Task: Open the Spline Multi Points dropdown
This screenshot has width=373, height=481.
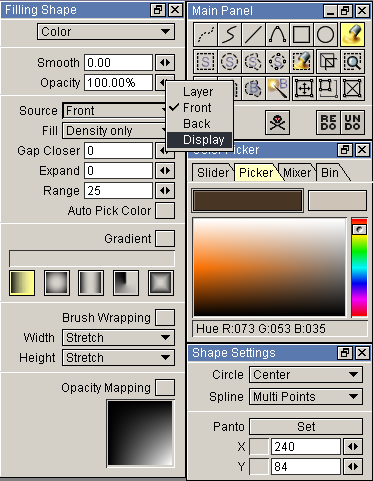Action: pos(306,397)
